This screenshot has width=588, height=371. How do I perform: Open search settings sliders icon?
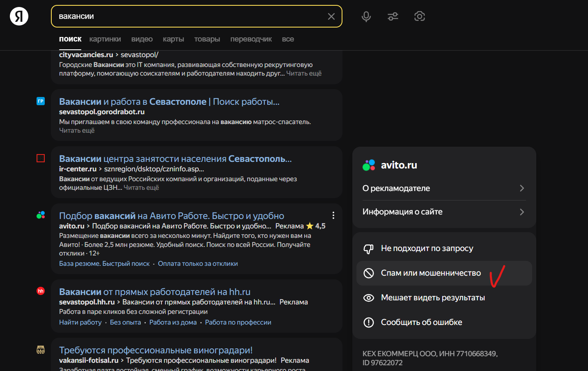tap(393, 16)
